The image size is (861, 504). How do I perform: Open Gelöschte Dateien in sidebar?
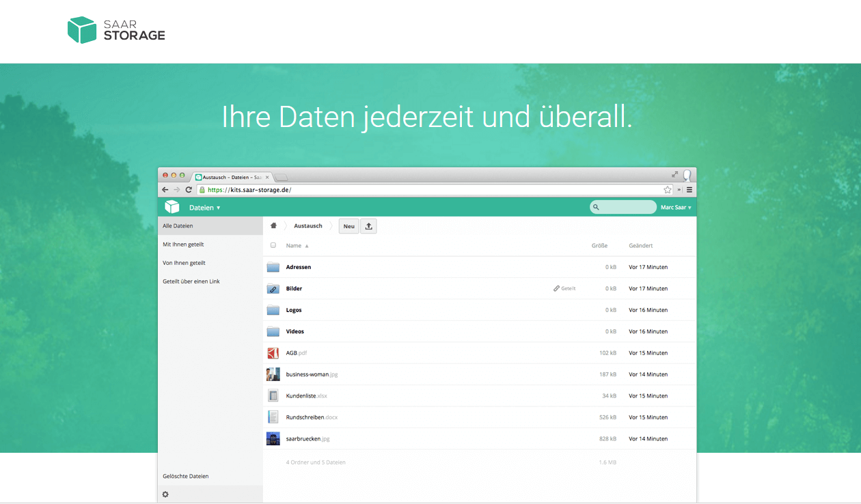point(186,476)
